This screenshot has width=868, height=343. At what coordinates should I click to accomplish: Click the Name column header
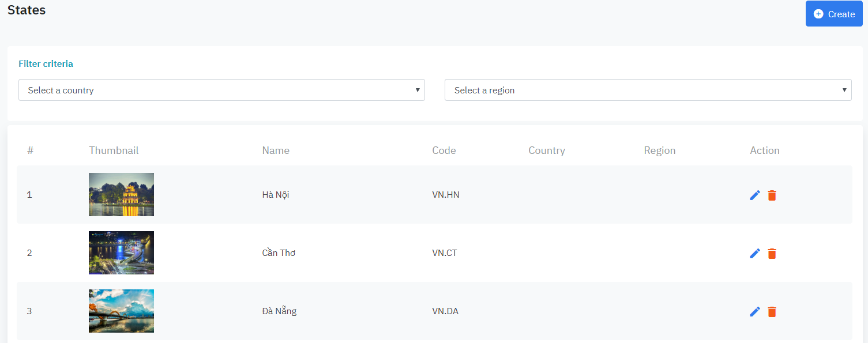276,150
